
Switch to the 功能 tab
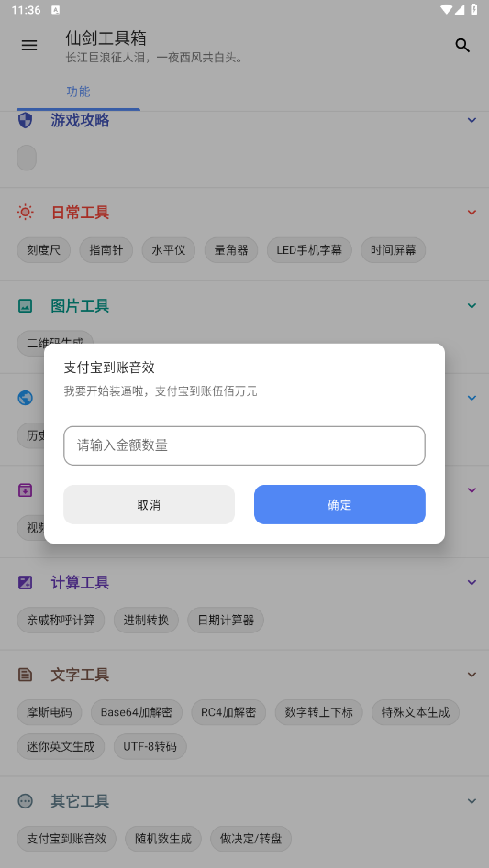(78, 92)
